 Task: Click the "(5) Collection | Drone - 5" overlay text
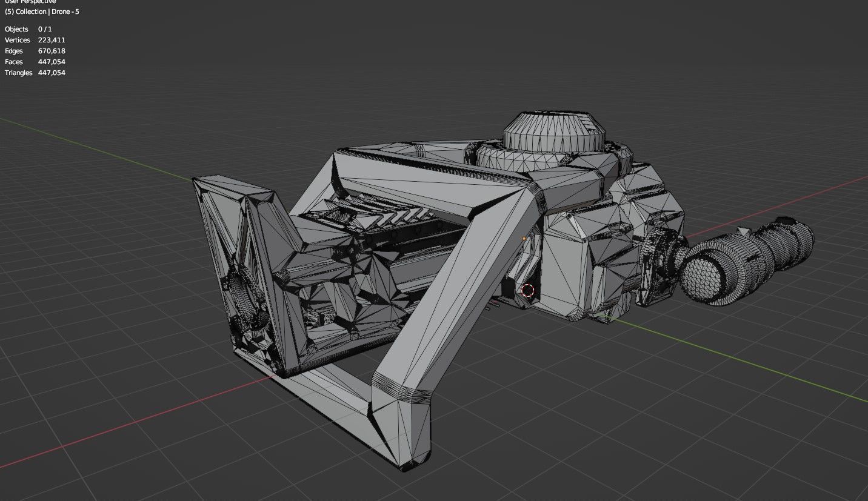pyautogui.click(x=42, y=12)
